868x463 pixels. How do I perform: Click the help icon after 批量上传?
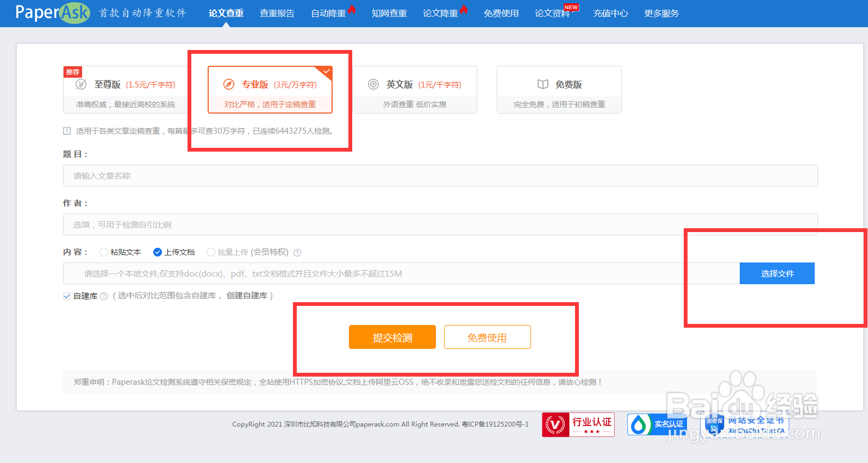[297, 253]
